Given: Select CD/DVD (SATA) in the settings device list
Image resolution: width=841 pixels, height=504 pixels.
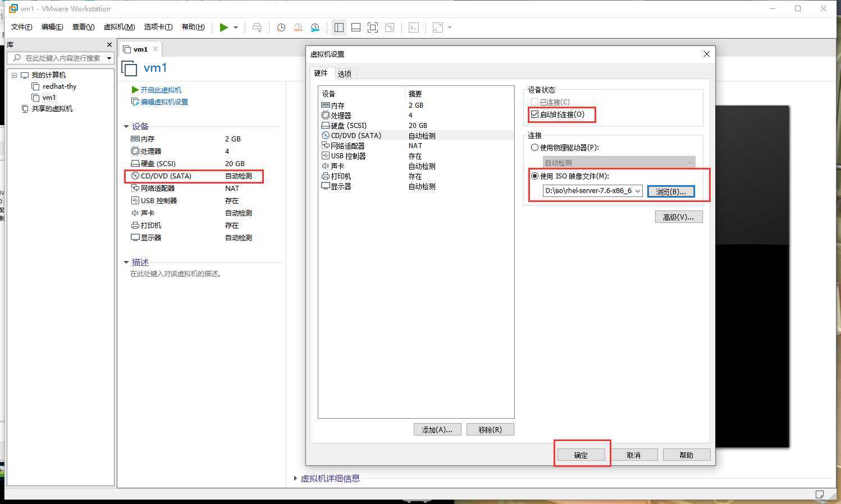Looking at the screenshot, I should click(x=356, y=135).
